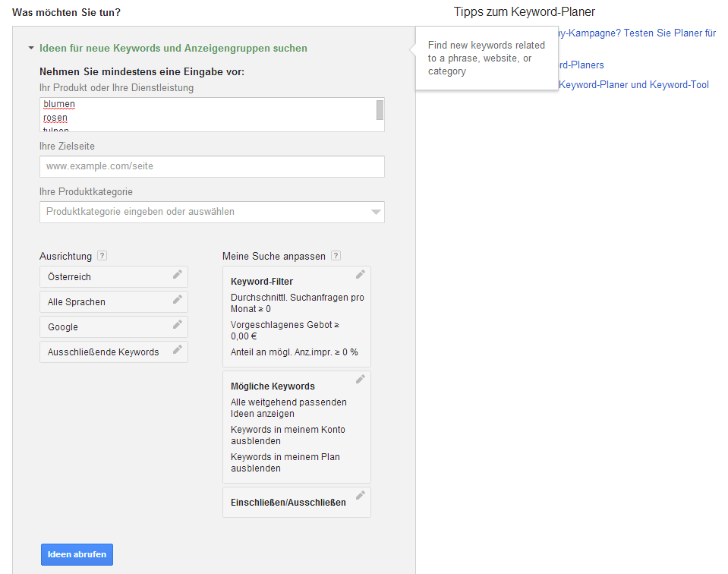Open the Produktkategorie dropdown
The height and width of the screenshot is (574, 728).
click(376, 212)
